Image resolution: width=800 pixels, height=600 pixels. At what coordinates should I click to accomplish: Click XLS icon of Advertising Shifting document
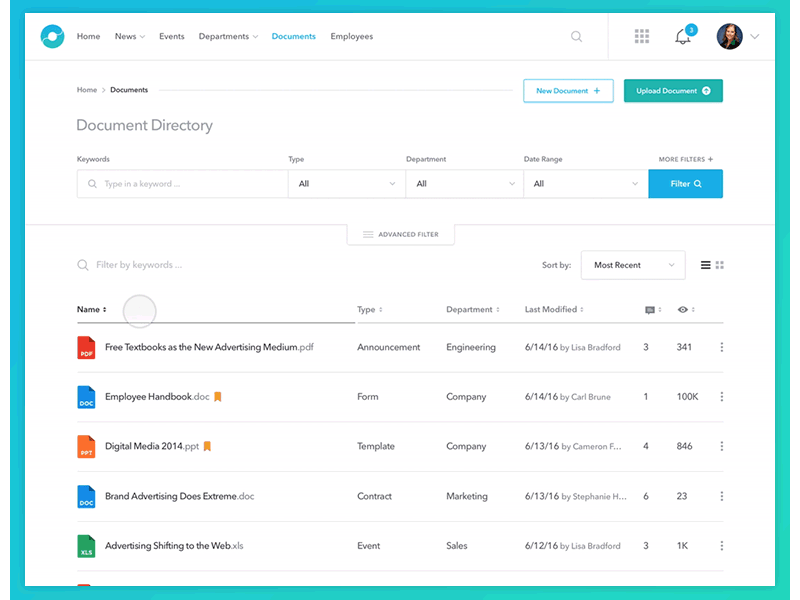coord(87,546)
